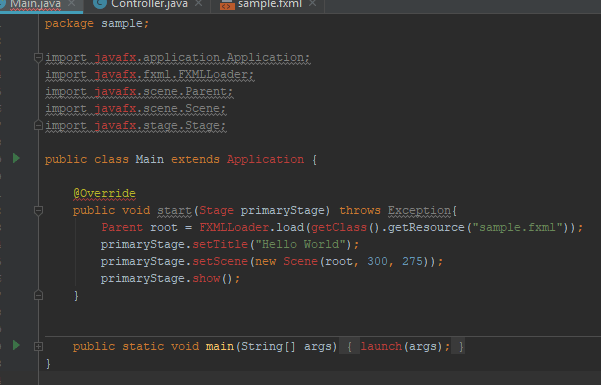Screen dimensions: 601x385
Task: Click the number 275 in Scene constructor
Action: tap(412, 262)
